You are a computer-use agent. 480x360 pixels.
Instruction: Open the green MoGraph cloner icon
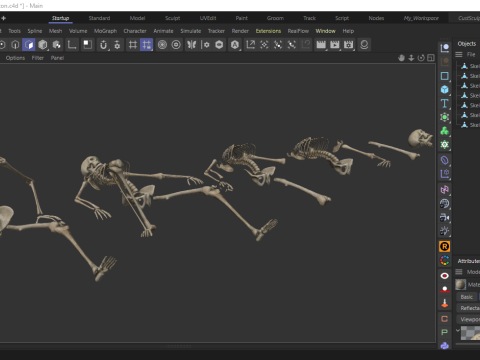tap(445, 131)
